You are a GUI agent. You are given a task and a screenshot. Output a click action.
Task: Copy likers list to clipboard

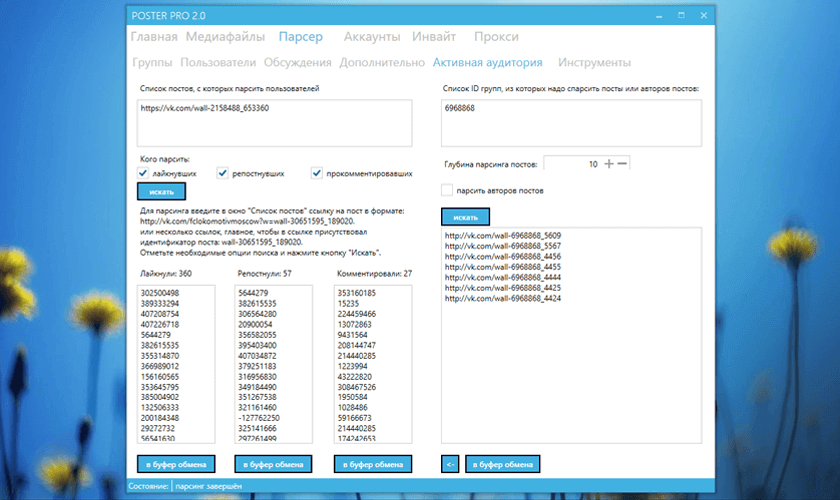tap(176, 464)
